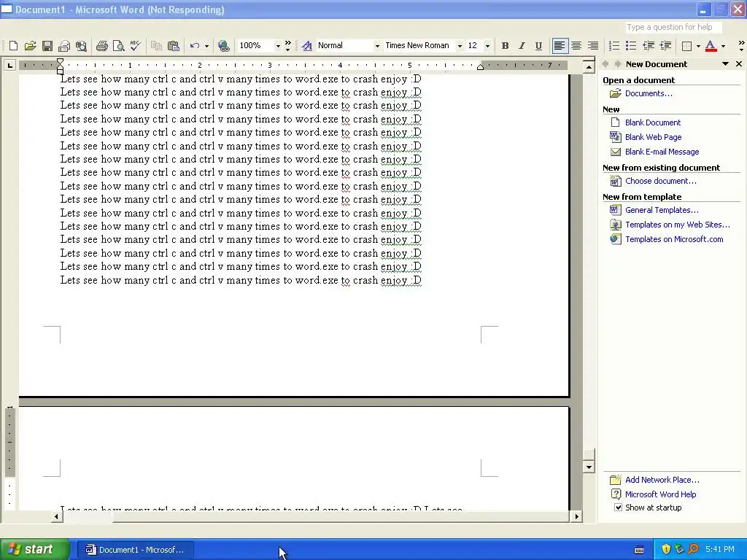Select Blank E-mail Message option
Image resolution: width=747 pixels, height=560 pixels.
click(x=662, y=152)
